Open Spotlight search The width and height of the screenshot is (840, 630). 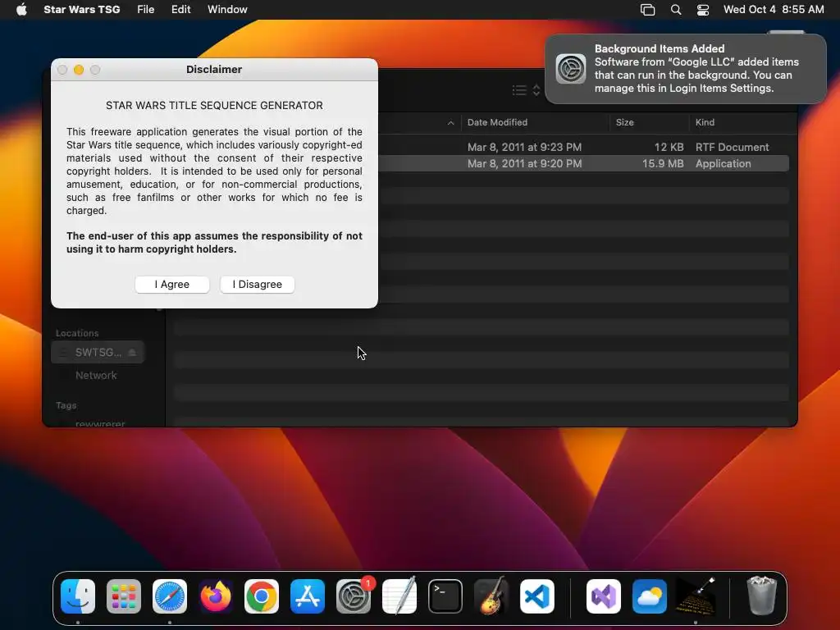point(676,10)
